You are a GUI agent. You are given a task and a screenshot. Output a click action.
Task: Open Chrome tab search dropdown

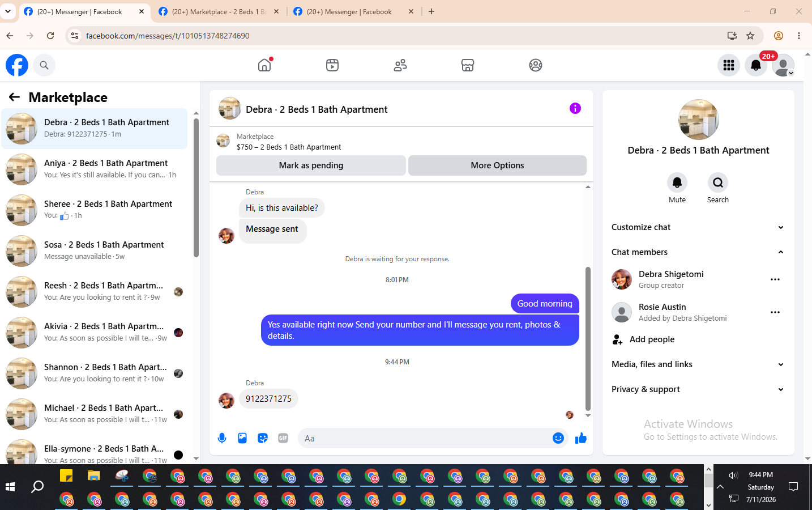coord(8,11)
